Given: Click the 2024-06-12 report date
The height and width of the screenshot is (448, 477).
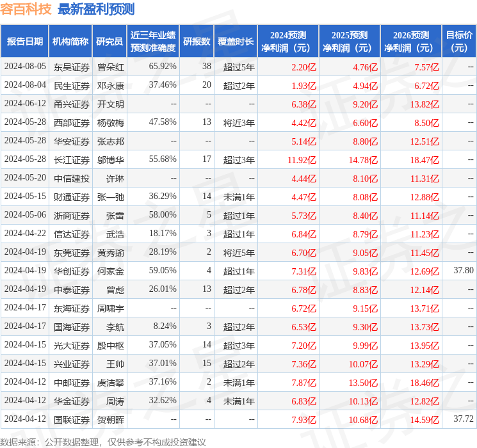Looking at the screenshot, I should [25, 103].
